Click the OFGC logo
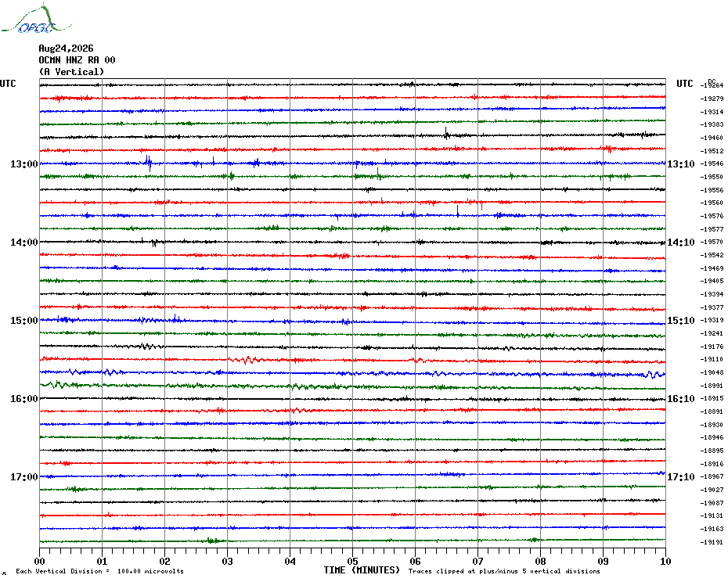This screenshot has width=728, height=582. (37, 19)
